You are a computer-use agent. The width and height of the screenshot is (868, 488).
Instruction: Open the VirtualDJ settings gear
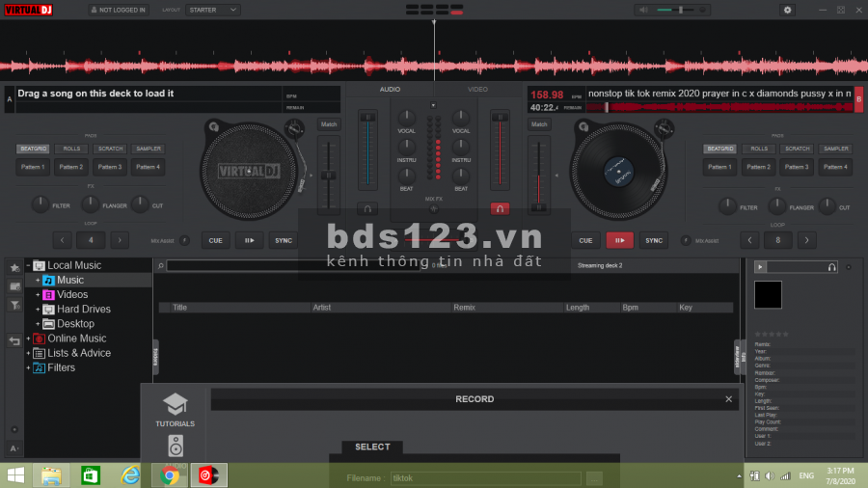pyautogui.click(x=787, y=10)
